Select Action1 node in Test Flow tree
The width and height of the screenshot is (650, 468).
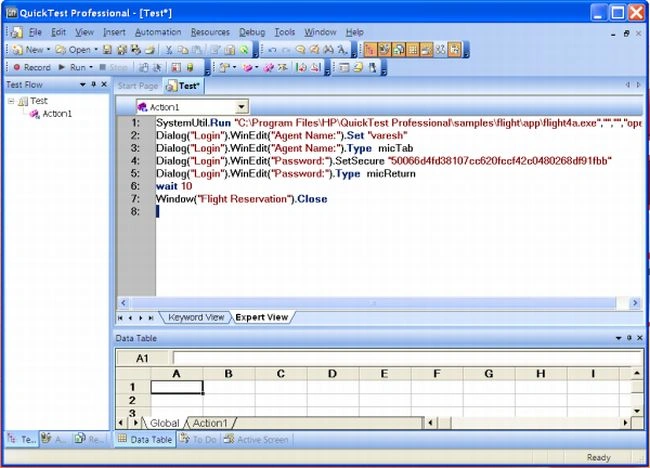[57, 114]
